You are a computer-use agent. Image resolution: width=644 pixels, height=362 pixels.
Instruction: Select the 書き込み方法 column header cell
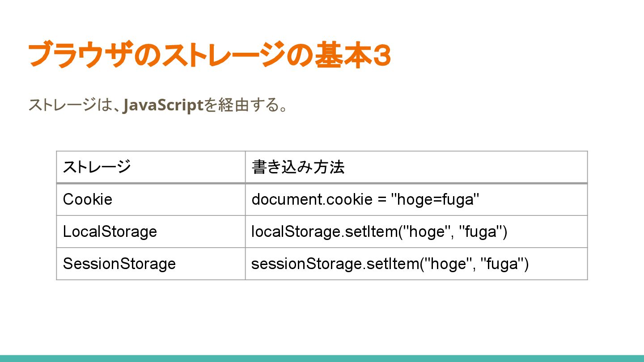416,167
